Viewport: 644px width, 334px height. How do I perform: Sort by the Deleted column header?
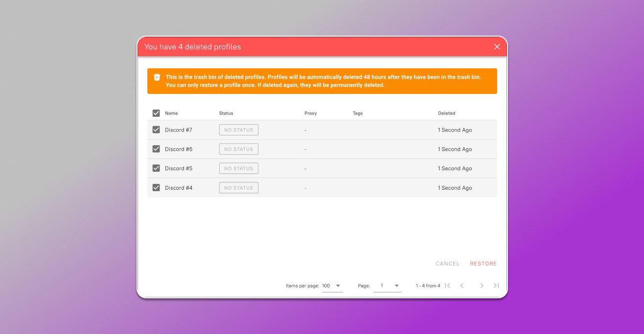click(446, 113)
